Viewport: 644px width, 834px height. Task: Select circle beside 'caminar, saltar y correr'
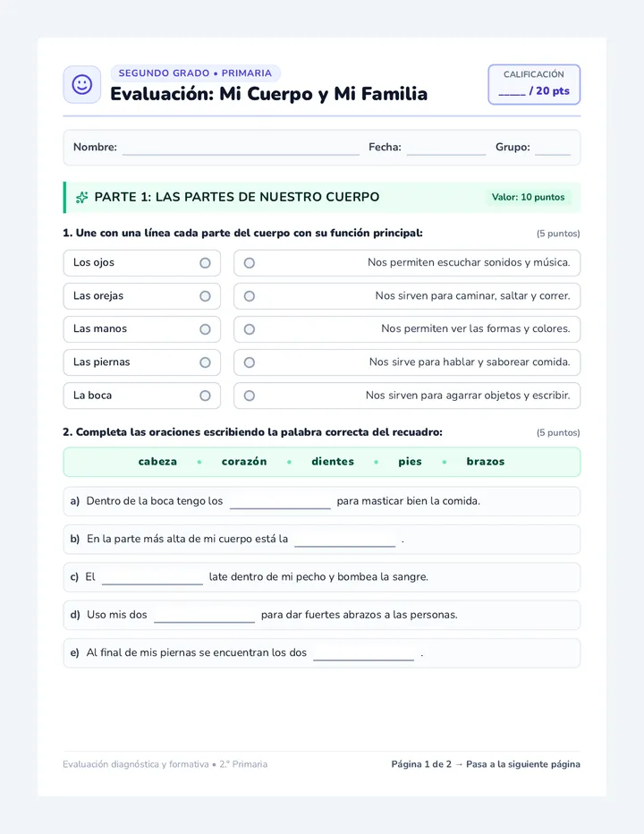pyautogui.click(x=250, y=296)
